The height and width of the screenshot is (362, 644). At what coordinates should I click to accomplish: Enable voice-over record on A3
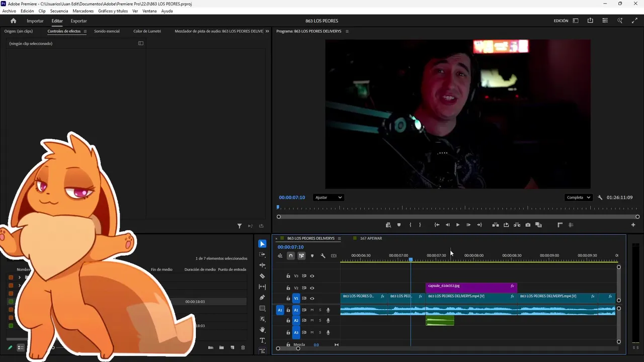(x=329, y=332)
